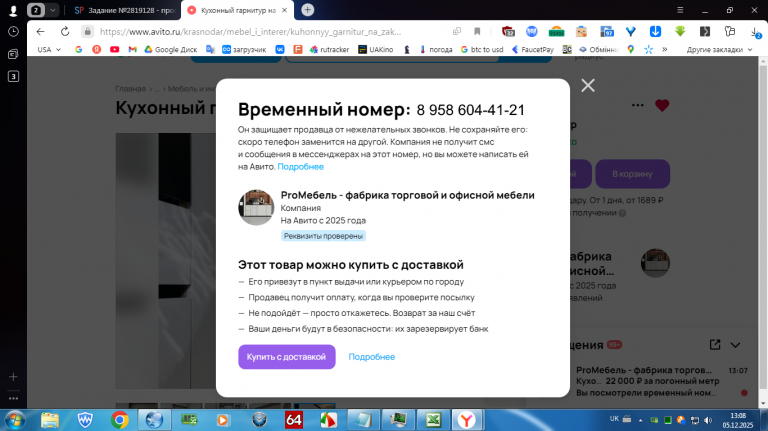The width and height of the screenshot is (768, 431).
Task: Show hidden system tray icons arrow
Action: coord(640,420)
